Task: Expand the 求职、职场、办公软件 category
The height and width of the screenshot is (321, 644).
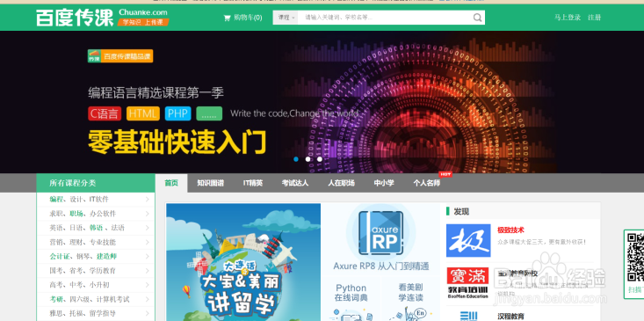Action: click(96, 214)
